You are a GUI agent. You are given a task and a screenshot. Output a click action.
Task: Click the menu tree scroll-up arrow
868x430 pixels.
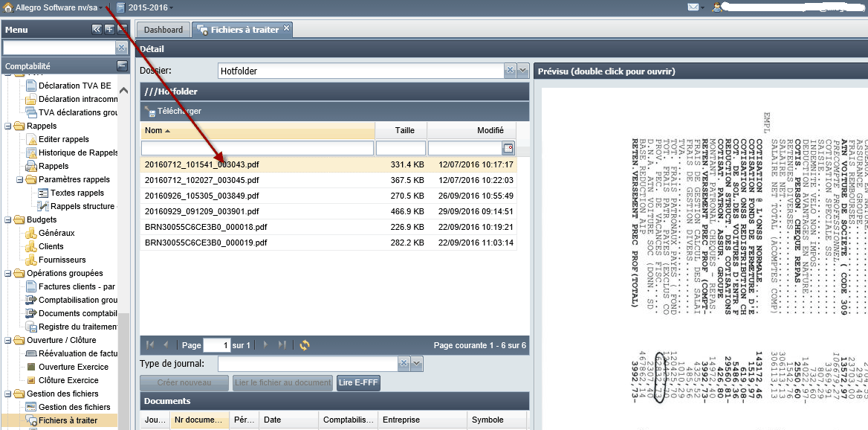(124, 90)
